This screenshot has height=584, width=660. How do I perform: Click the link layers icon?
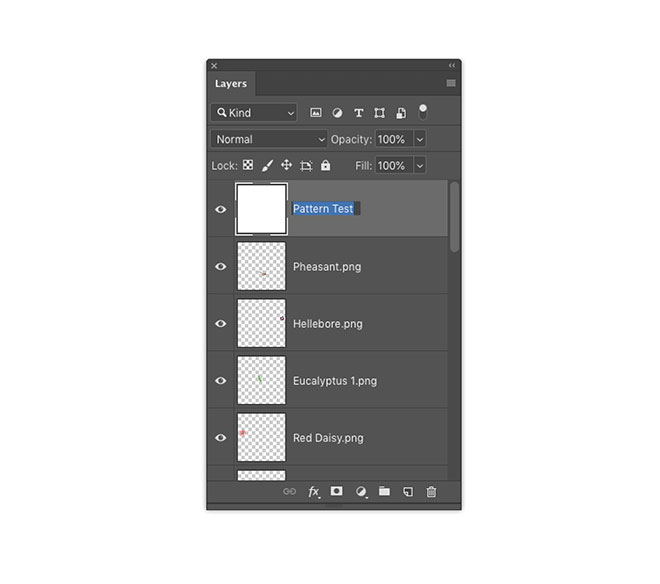290,491
